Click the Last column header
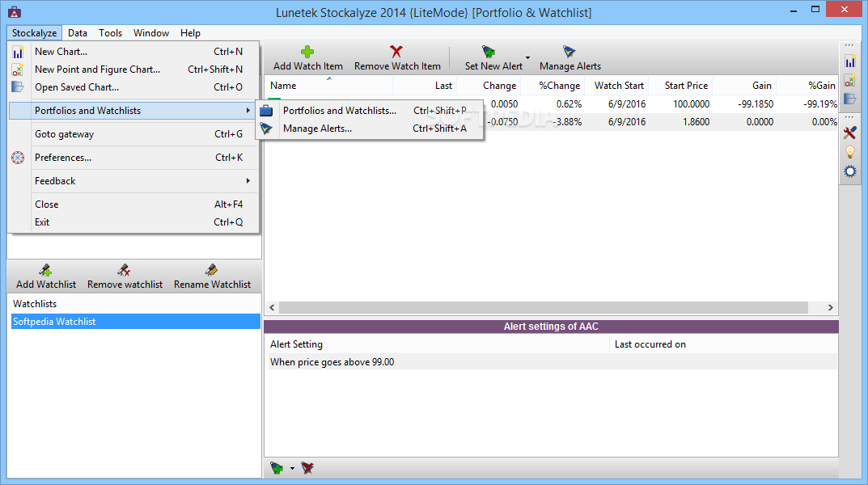The width and height of the screenshot is (868, 485). tap(426, 86)
